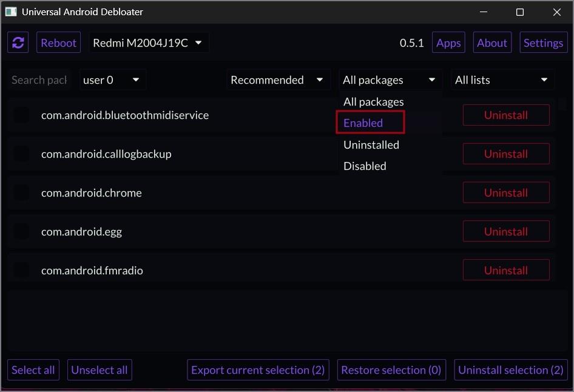This screenshot has height=392, width=574.
Task: Tick checkbox for com.android.calllogbackup
Action: [21, 154]
